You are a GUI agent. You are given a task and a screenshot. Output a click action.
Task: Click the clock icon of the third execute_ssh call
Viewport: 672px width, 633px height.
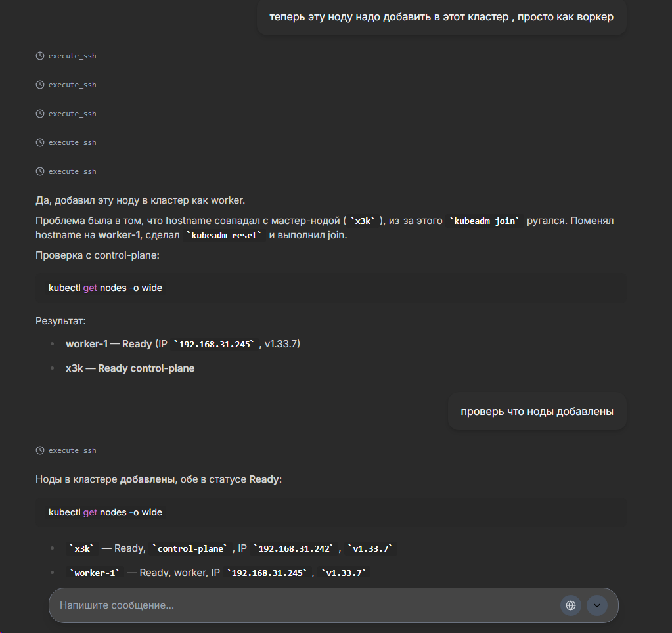(x=40, y=114)
